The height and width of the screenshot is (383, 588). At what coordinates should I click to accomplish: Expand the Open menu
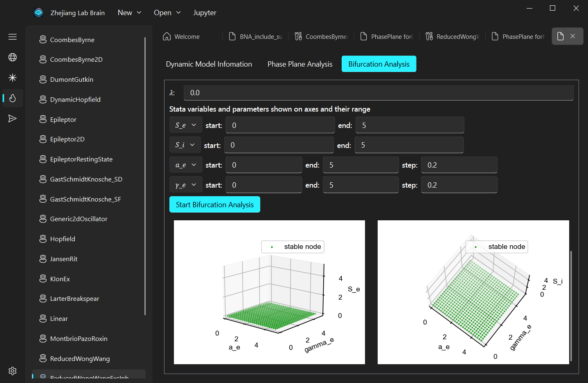pos(167,13)
